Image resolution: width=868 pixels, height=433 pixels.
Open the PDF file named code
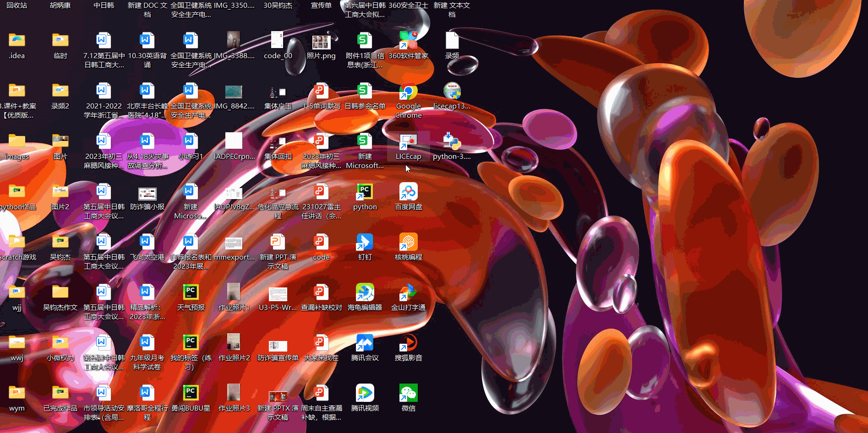click(321, 243)
